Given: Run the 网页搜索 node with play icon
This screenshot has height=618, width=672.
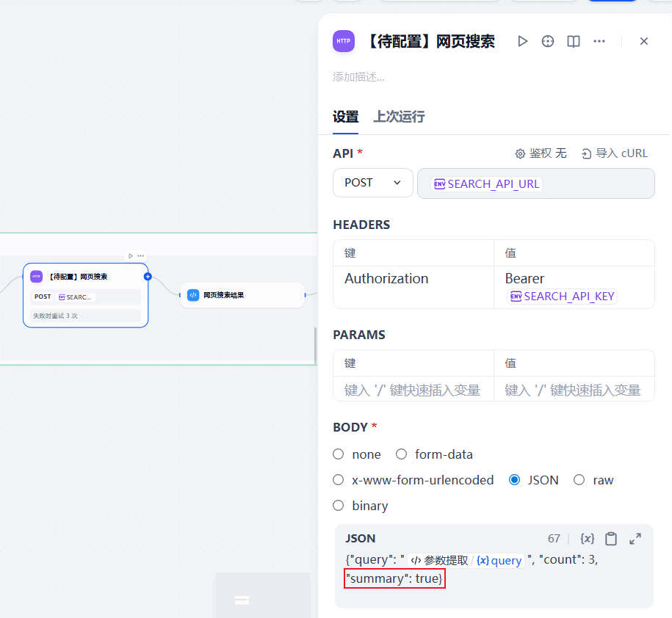Looking at the screenshot, I should point(522,41).
